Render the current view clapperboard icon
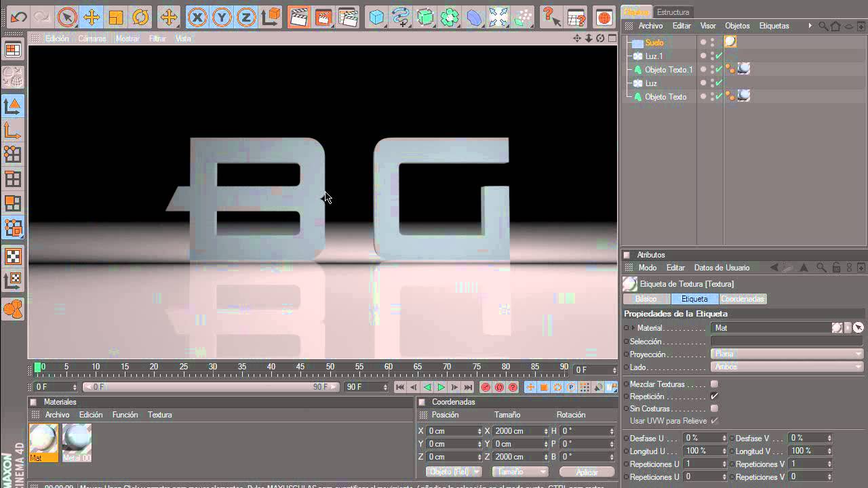The width and height of the screenshot is (868, 488). coord(298,17)
